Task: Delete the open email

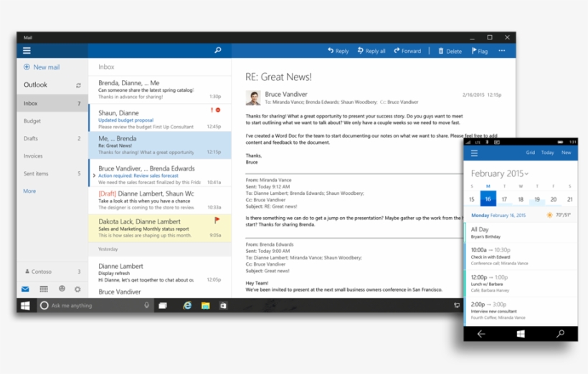Action: pos(450,51)
